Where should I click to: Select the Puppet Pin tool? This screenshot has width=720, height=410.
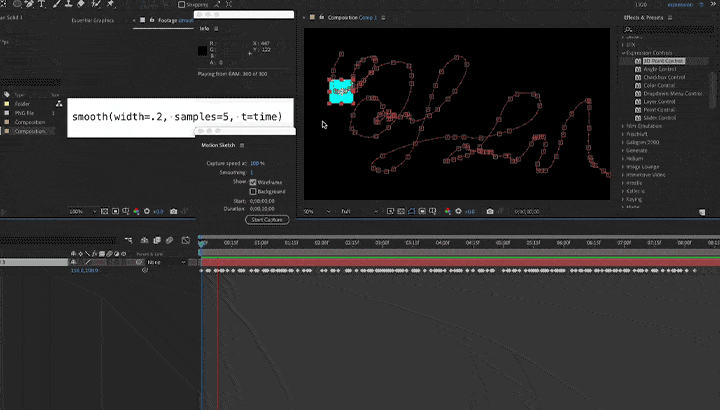pos(111,4)
